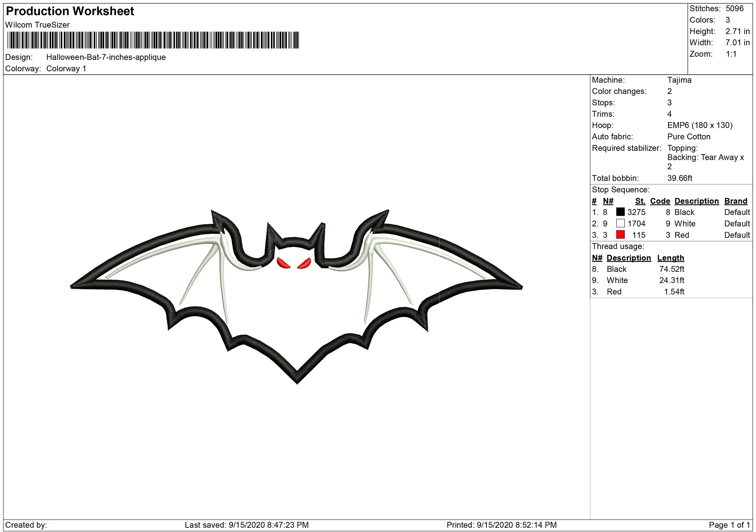
Task: Click the Description column header
Action: click(x=697, y=201)
